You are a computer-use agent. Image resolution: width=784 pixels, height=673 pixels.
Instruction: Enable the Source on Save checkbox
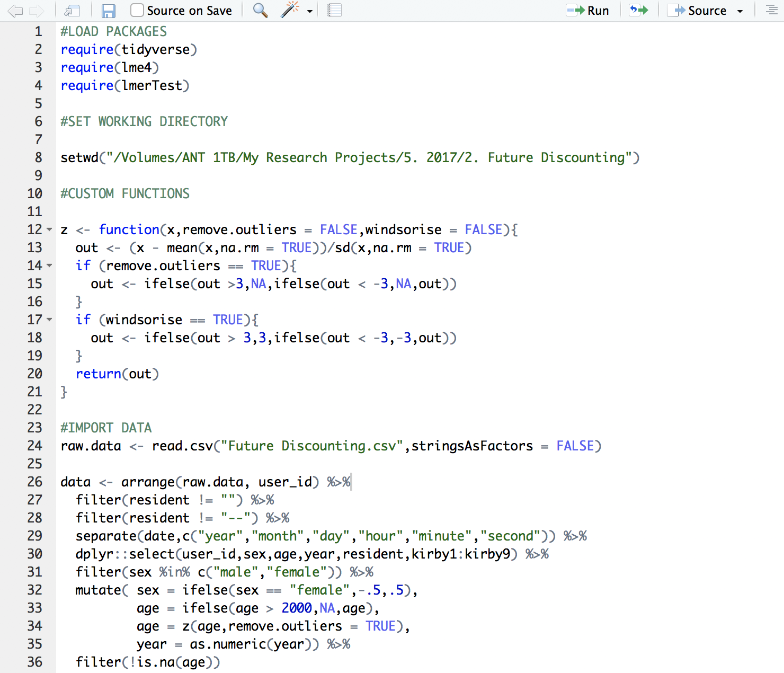pos(137,11)
